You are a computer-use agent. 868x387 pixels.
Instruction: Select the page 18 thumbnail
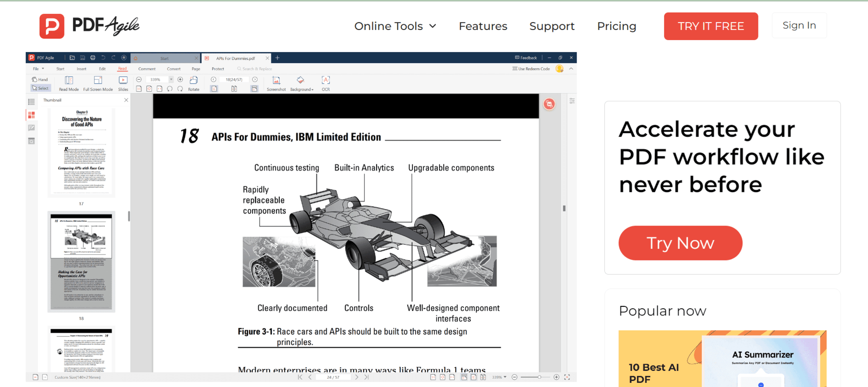click(x=81, y=262)
